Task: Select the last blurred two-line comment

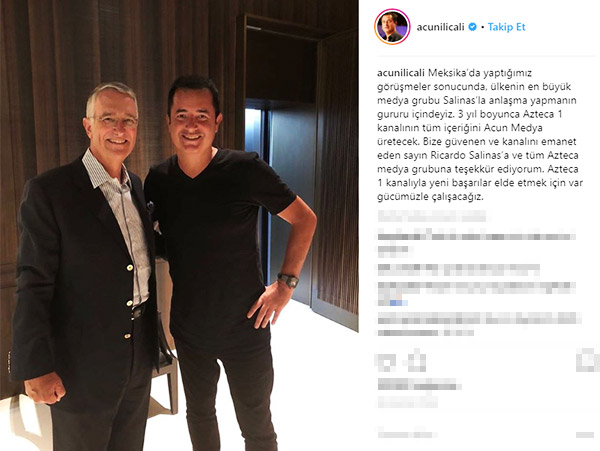Action: click(479, 325)
